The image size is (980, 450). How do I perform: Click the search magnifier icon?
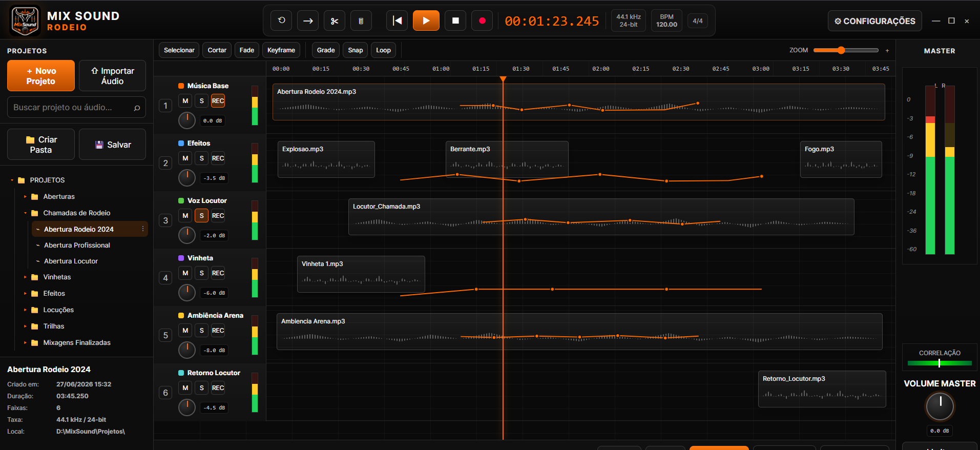click(x=137, y=108)
